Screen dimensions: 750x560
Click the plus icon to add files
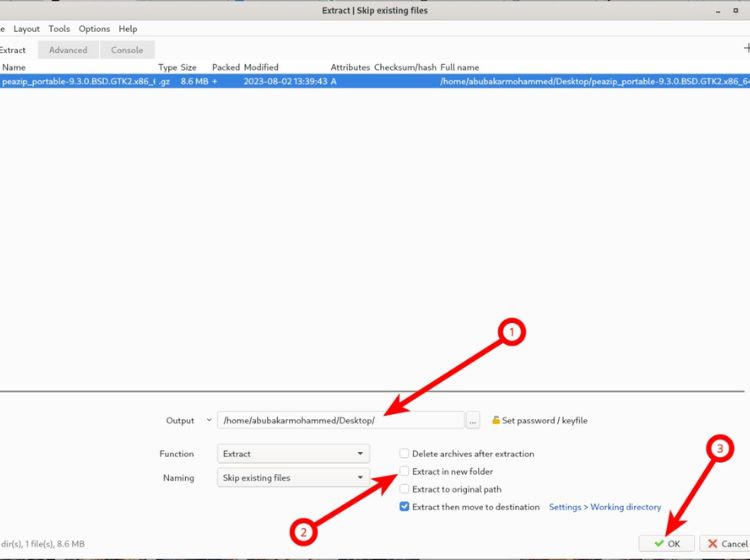(x=745, y=48)
